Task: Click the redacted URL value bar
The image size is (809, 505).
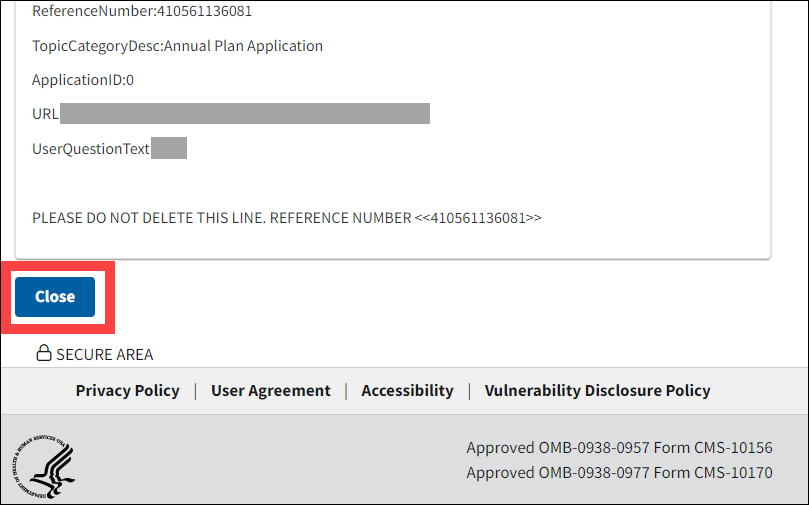Action: point(245,113)
